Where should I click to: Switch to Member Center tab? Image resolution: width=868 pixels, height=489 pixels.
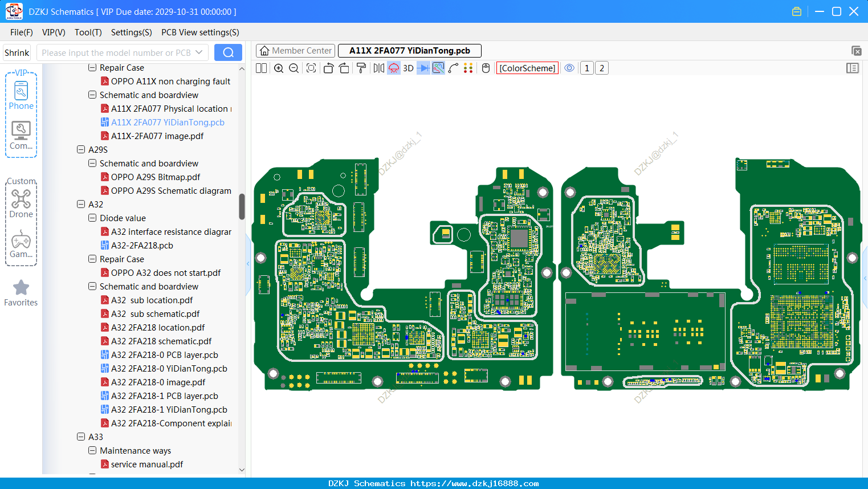pos(296,51)
